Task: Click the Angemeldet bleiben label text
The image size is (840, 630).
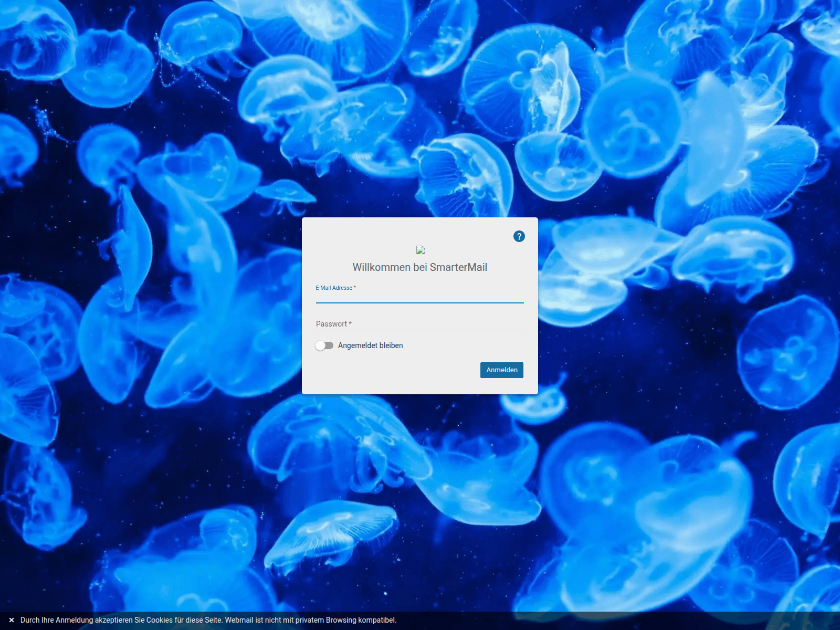Action: coord(370,345)
